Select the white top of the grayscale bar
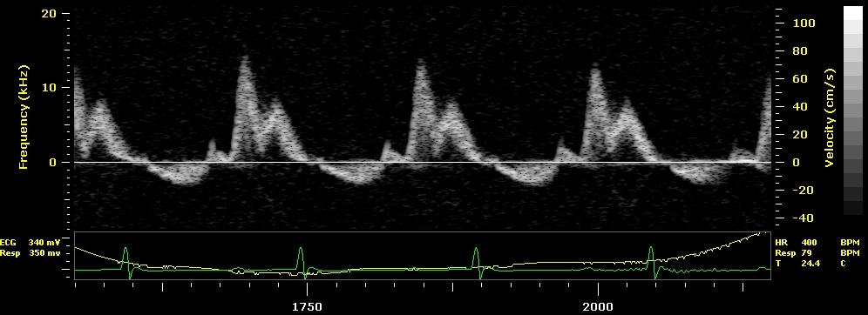868x315 pixels. coord(852,13)
